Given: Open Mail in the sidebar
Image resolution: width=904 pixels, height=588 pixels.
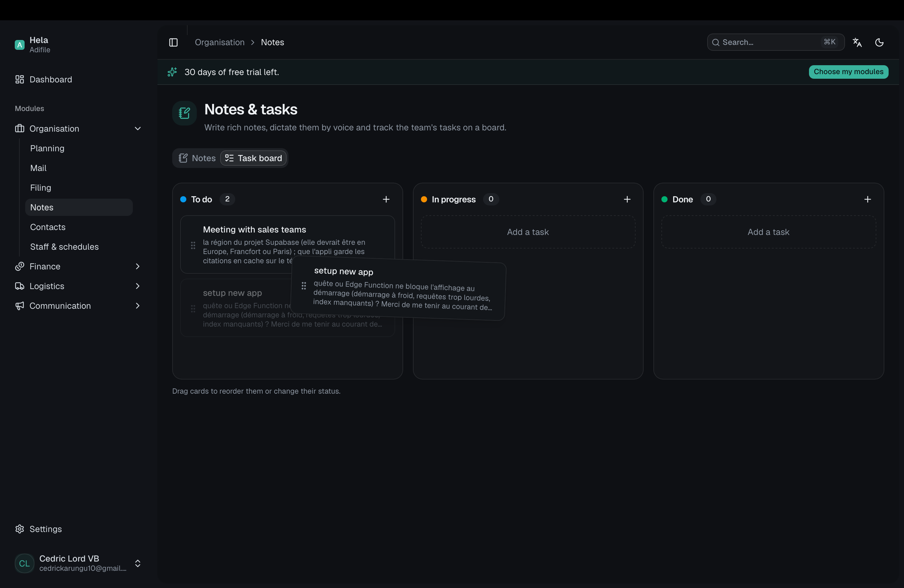Looking at the screenshot, I should pos(79,168).
